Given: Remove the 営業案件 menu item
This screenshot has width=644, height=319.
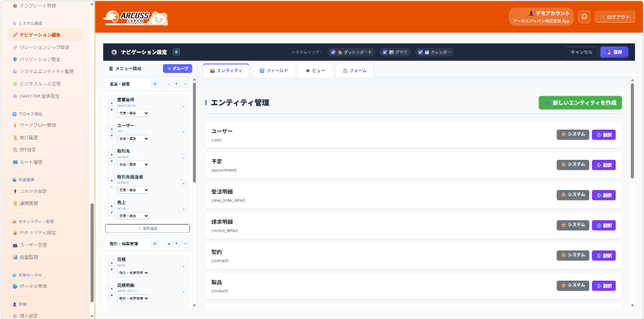Looking at the screenshot, I should click(183, 107).
